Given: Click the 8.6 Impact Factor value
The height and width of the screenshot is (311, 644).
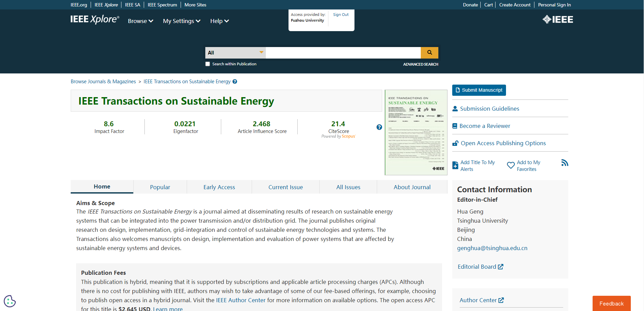Looking at the screenshot, I should (109, 124).
